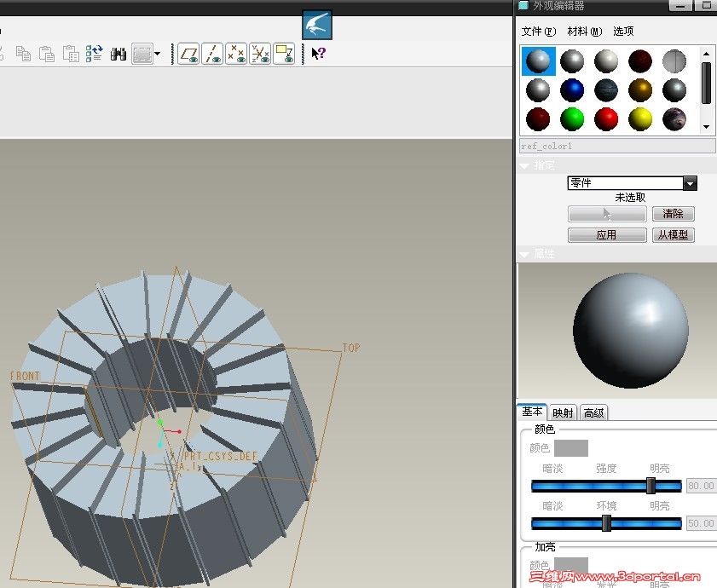717x588 pixels.
Task: Click the 从模型 button
Action: click(x=674, y=235)
